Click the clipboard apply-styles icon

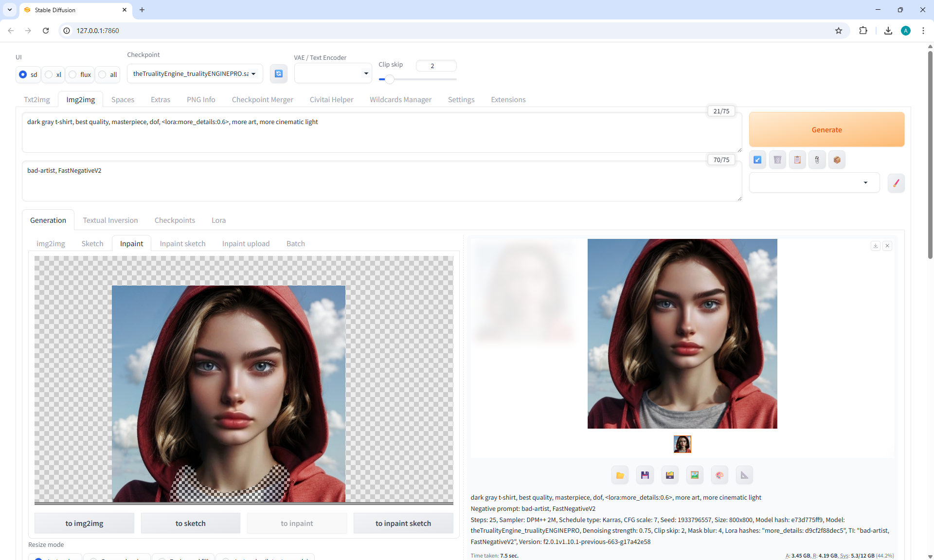(797, 160)
